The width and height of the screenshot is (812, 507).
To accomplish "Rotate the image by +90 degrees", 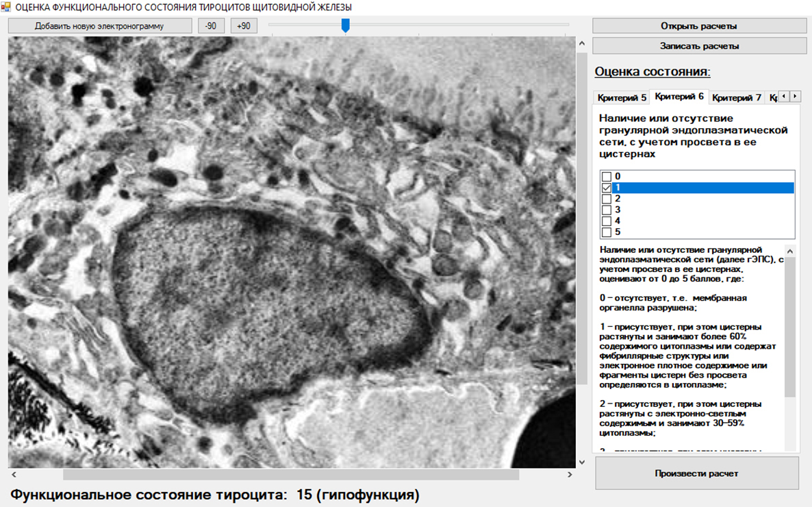I will (243, 26).
